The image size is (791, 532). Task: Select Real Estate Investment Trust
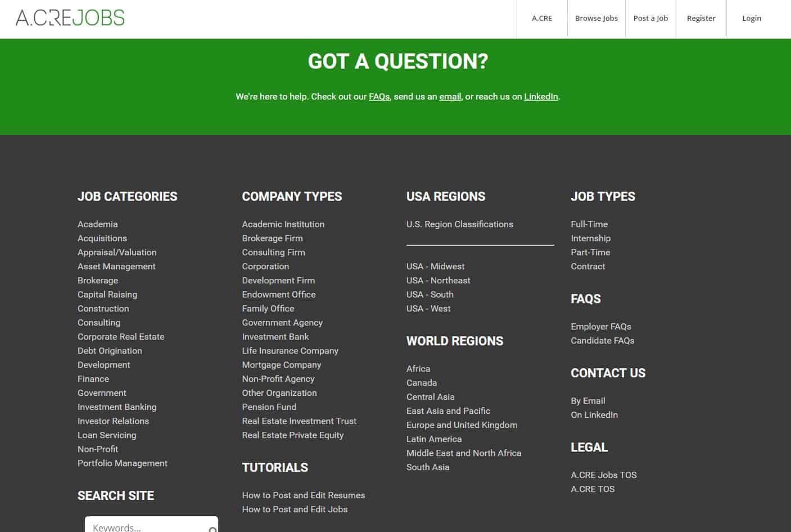[x=299, y=421]
